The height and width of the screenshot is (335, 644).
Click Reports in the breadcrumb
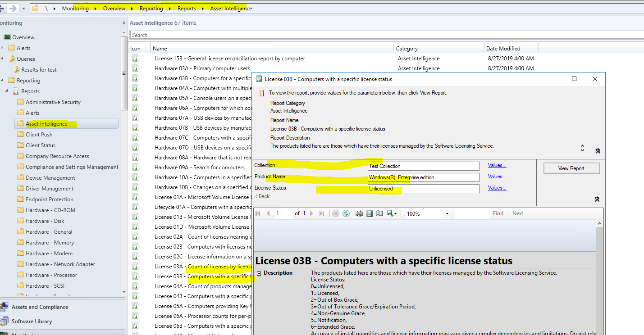point(187,8)
